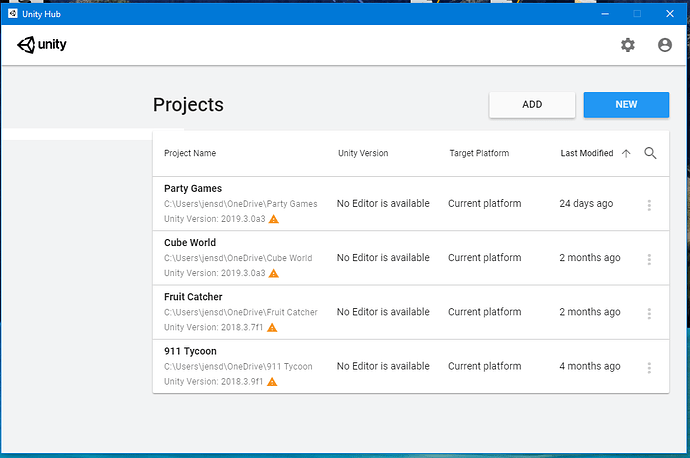Open more options for Party Games
Viewport: 690px width, 458px height.
click(x=649, y=205)
